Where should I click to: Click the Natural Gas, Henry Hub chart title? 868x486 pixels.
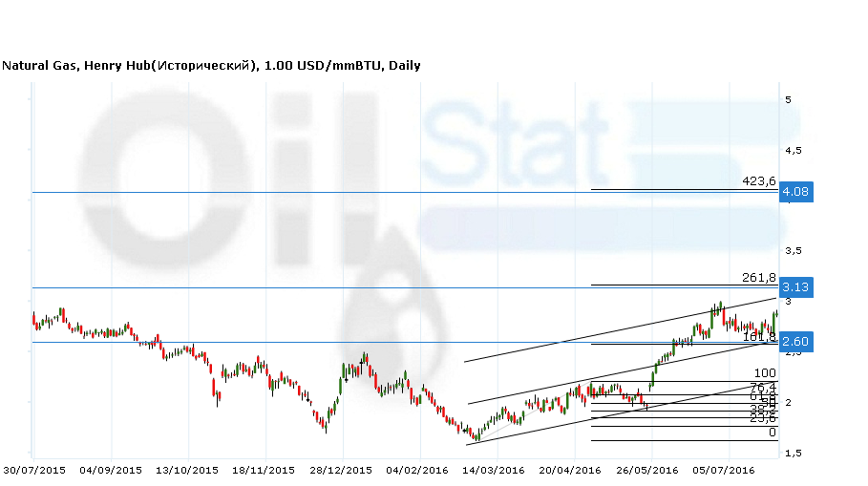(211, 66)
